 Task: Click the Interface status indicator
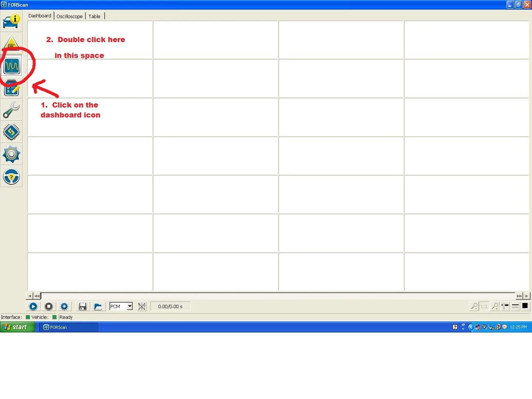pos(28,317)
